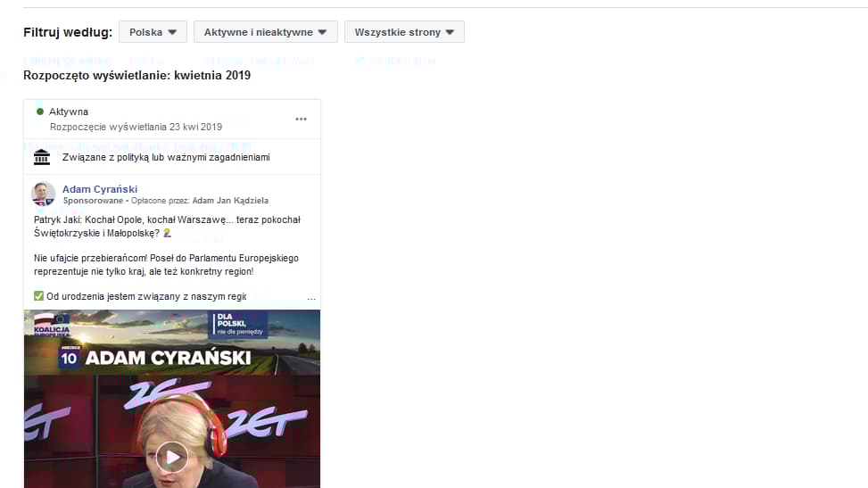Click 'Patryk Jaki: Kochał Opole' ad text
Screen dimensions: 868x488
(x=167, y=227)
